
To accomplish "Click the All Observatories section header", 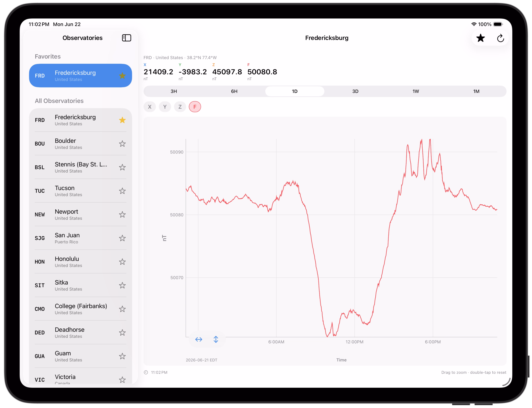I will coord(59,101).
